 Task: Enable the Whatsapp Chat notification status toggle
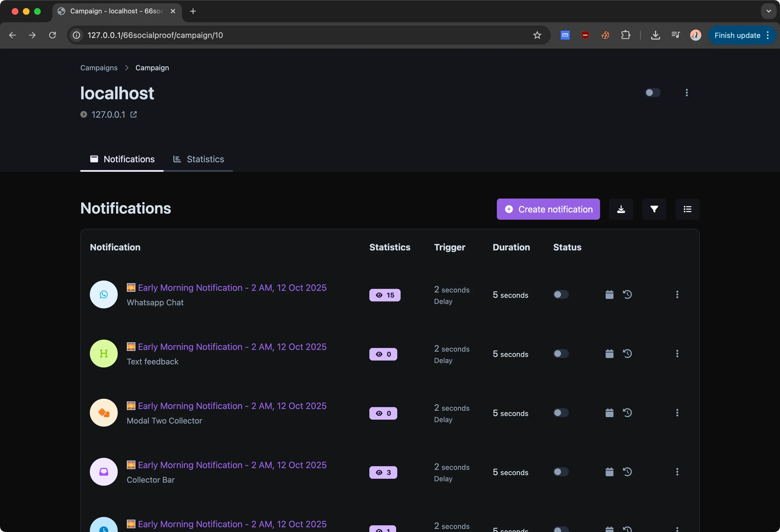[x=560, y=295]
